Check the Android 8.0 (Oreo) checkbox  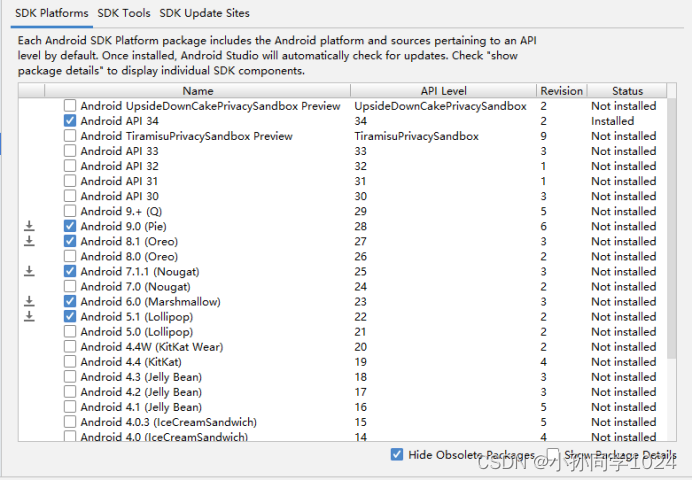(70, 256)
